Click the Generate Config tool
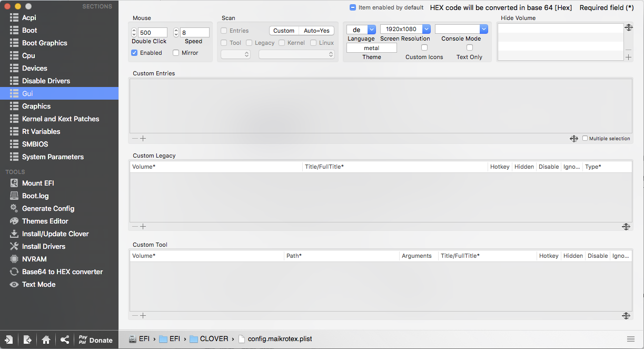 [48, 208]
